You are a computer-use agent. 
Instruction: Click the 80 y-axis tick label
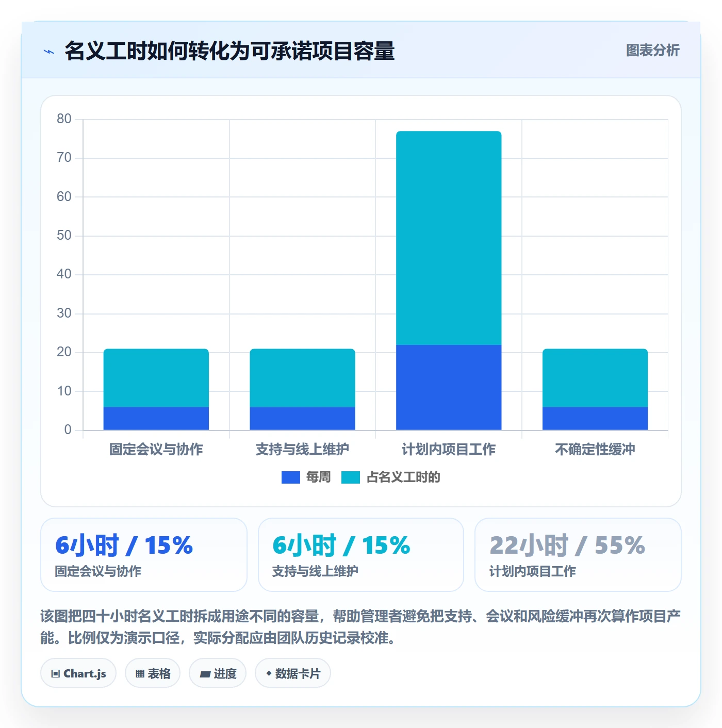click(64, 119)
